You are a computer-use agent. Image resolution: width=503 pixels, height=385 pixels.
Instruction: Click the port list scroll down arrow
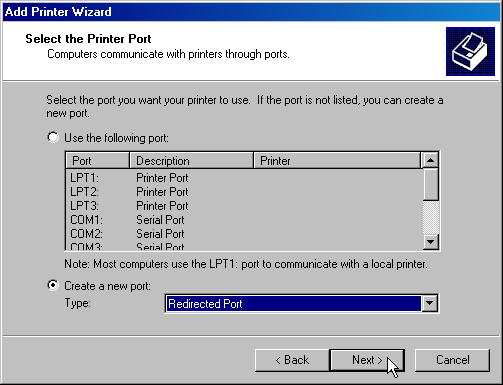(x=430, y=241)
